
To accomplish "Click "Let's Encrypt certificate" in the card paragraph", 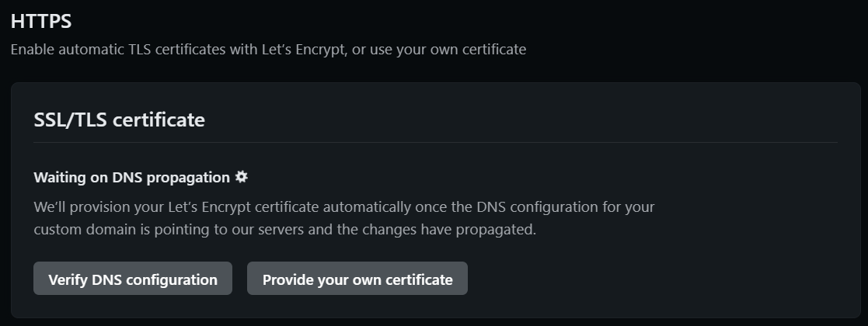I will pyautogui.click(x=243, y=207).
